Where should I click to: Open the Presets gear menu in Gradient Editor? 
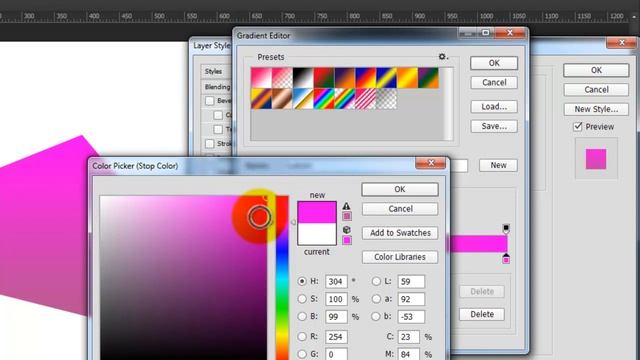(x=443, y=57)
